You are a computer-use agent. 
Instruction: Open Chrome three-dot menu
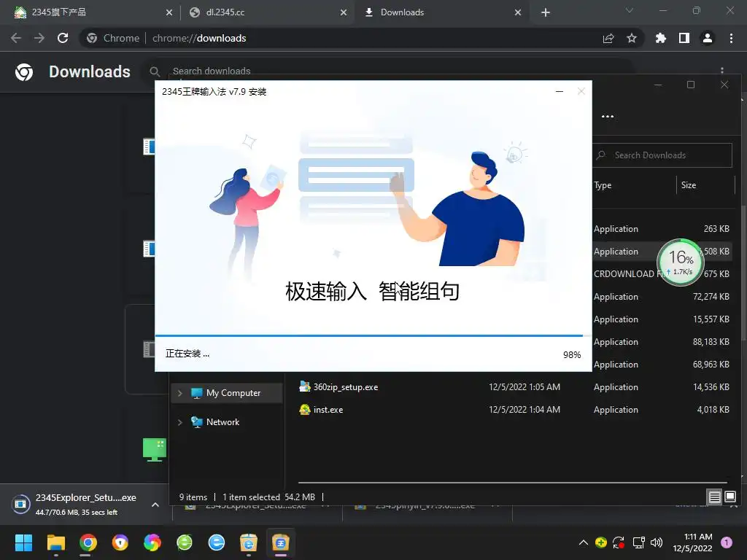point(731,38)
